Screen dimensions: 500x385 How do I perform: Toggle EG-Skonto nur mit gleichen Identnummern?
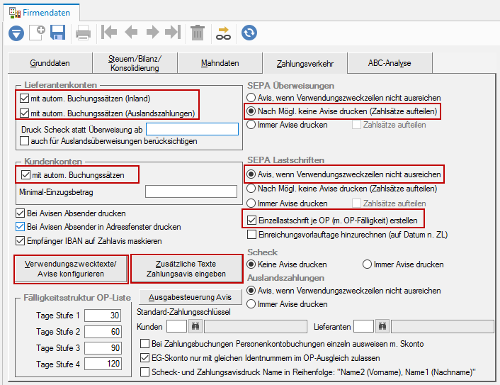[145, 358]
